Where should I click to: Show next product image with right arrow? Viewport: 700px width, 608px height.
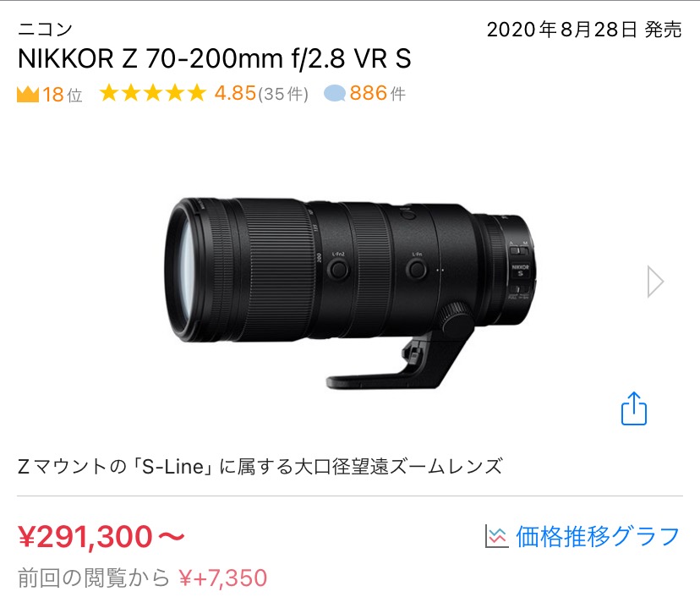tap(655, 282)
